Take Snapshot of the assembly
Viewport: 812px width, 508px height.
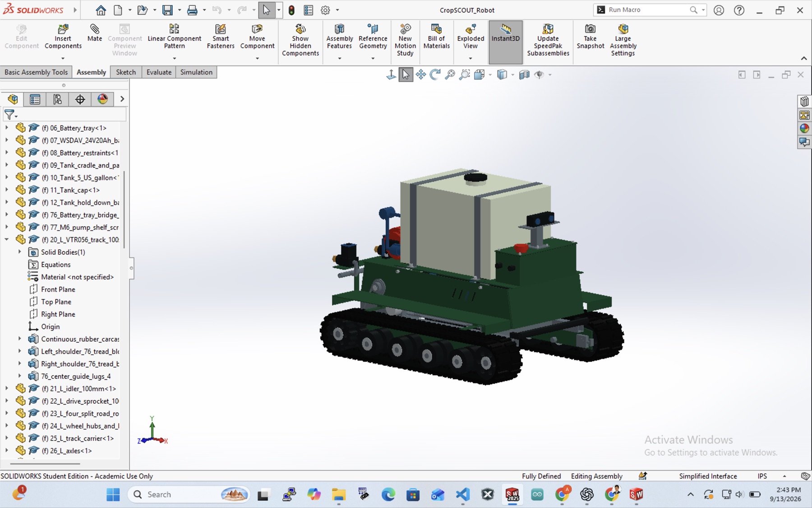(590, 36)
